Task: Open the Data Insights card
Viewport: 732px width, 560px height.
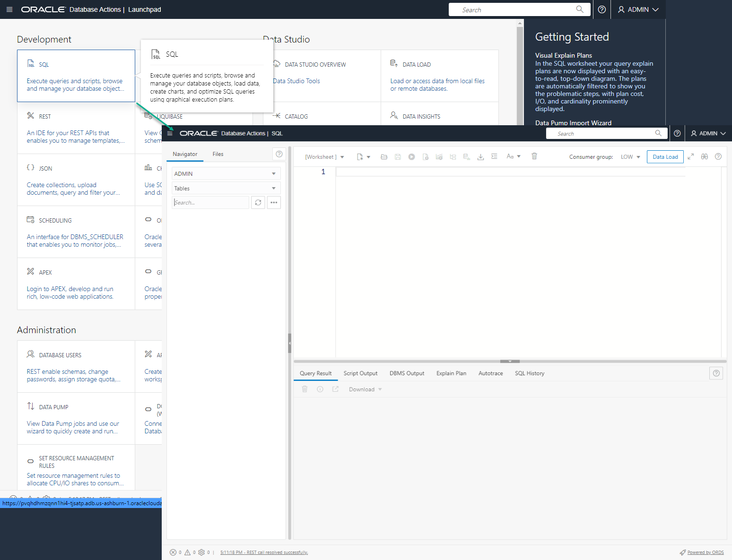Action: click(x=440, y=114)
